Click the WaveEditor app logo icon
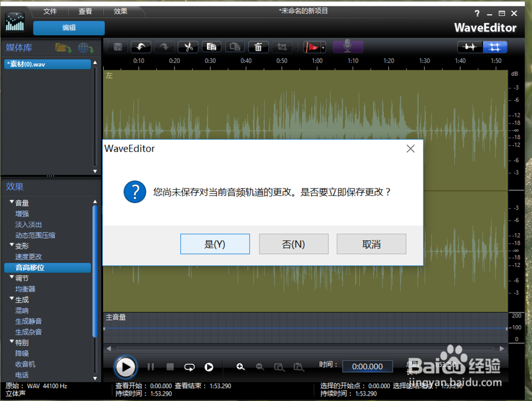The width and height of the screenshot is (532, 401). tap(15, 22)
